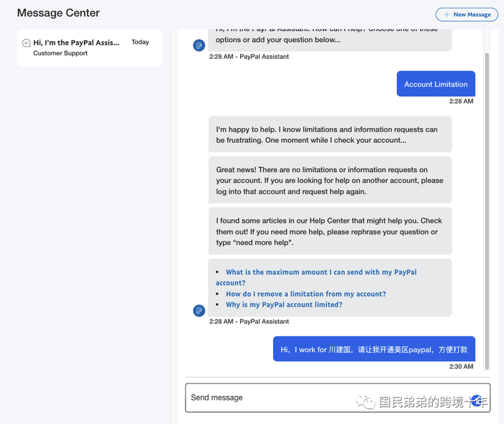Click the PayPal Assistant avatar near the top greeting

click(199, 45)
